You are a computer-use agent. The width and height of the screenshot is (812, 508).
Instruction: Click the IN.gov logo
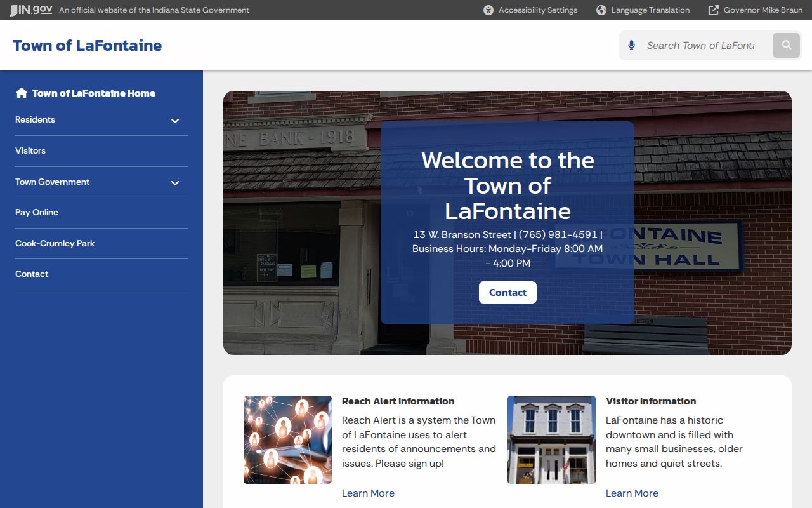[30, 10]
